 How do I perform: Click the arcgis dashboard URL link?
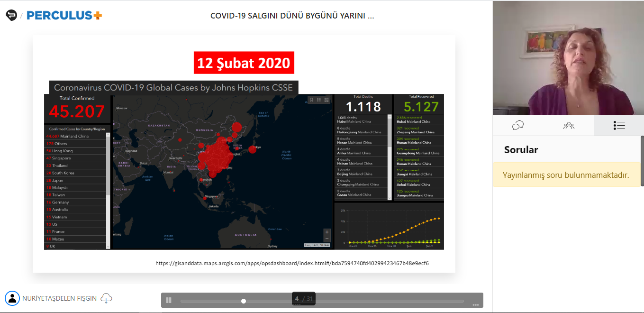pyautogui.click(x=292, y=263)
